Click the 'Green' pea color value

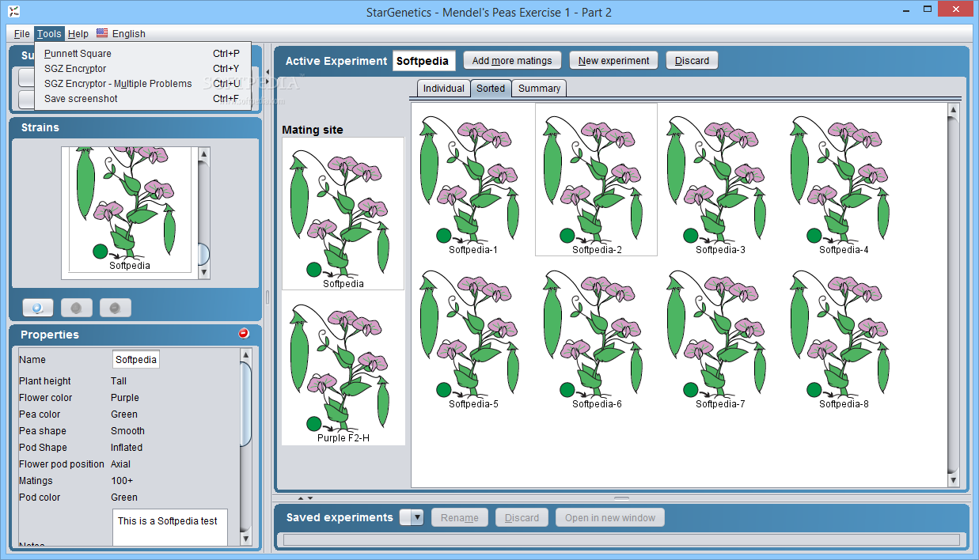(123, 414)
